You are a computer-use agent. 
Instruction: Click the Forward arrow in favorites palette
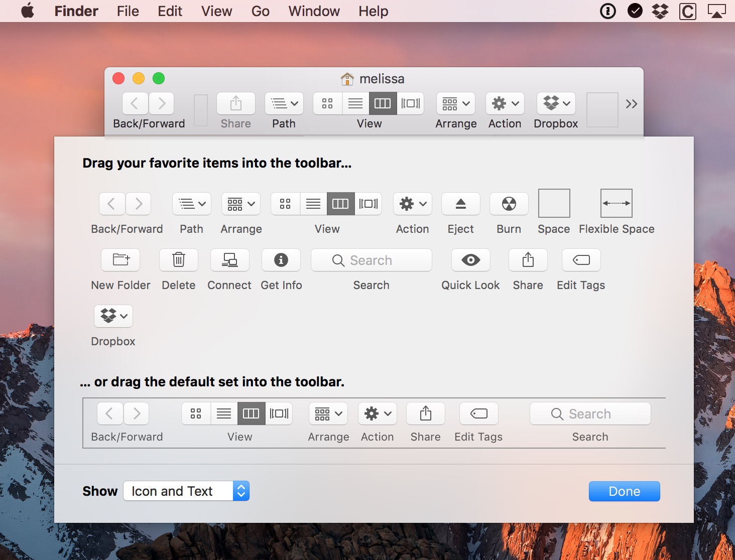(x=138, y=204)
